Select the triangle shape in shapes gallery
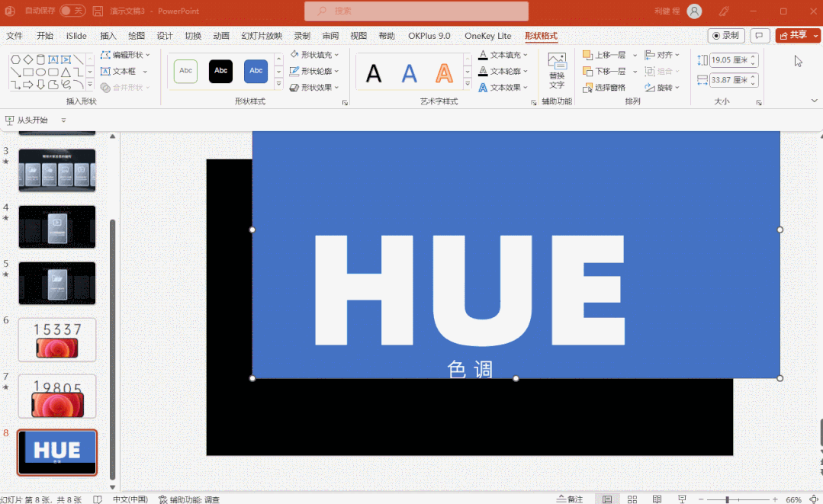 pos(66,72)
